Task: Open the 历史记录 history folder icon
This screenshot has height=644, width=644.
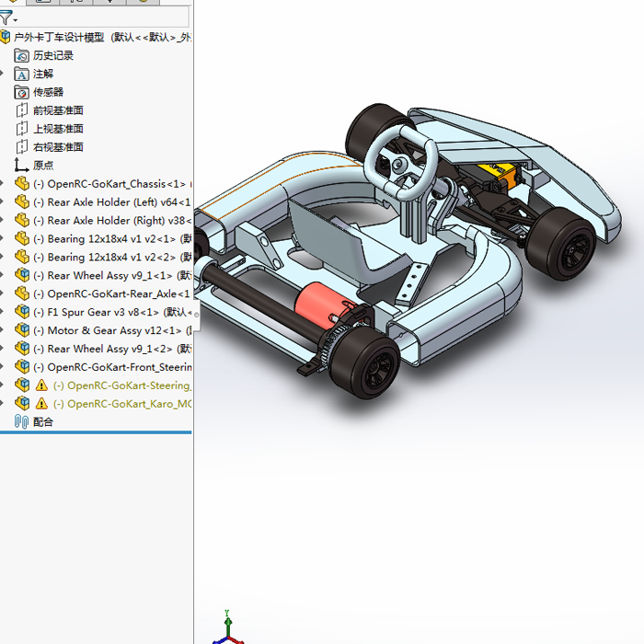Action: pos(21,55)
